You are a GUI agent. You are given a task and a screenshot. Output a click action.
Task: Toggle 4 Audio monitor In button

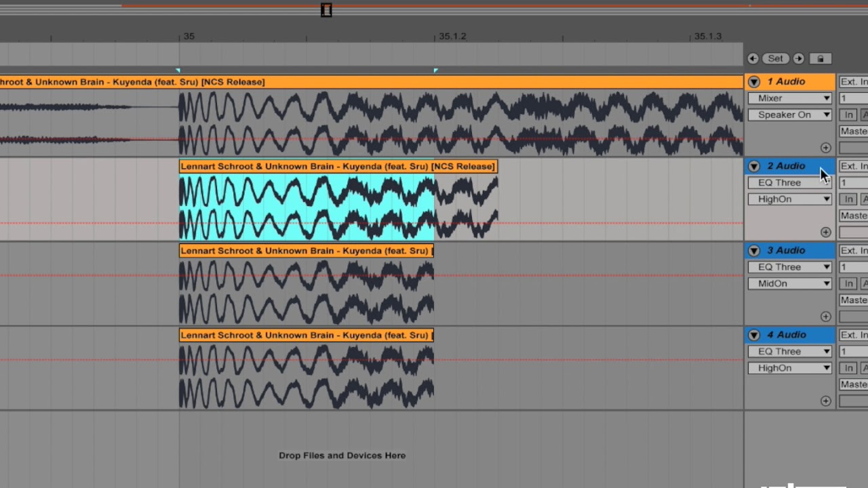coord(848,368)
